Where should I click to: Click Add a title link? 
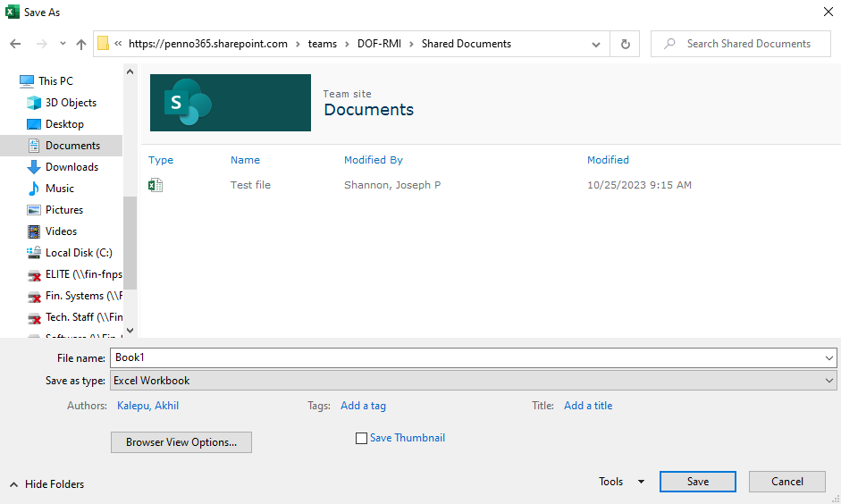click(x=588, y=406)
